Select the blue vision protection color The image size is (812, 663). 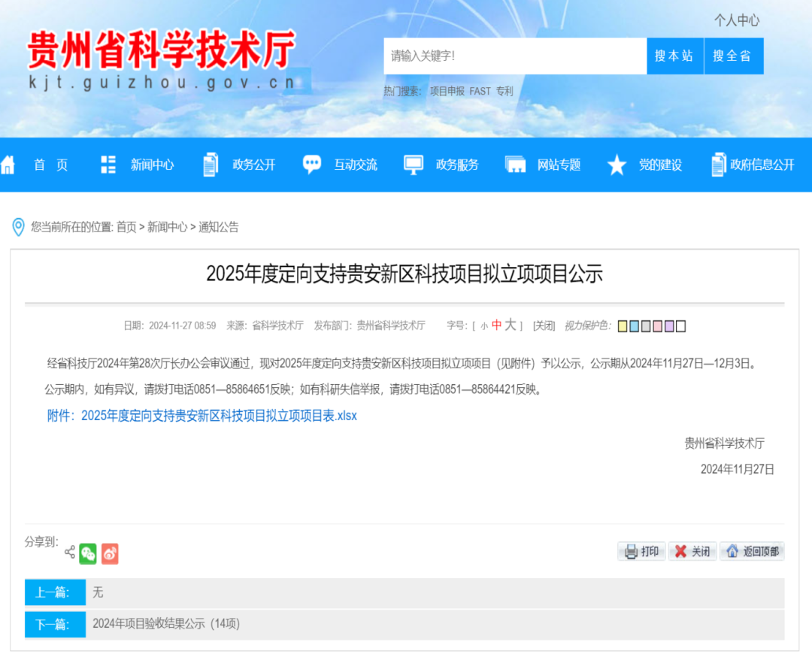[634, 325]
